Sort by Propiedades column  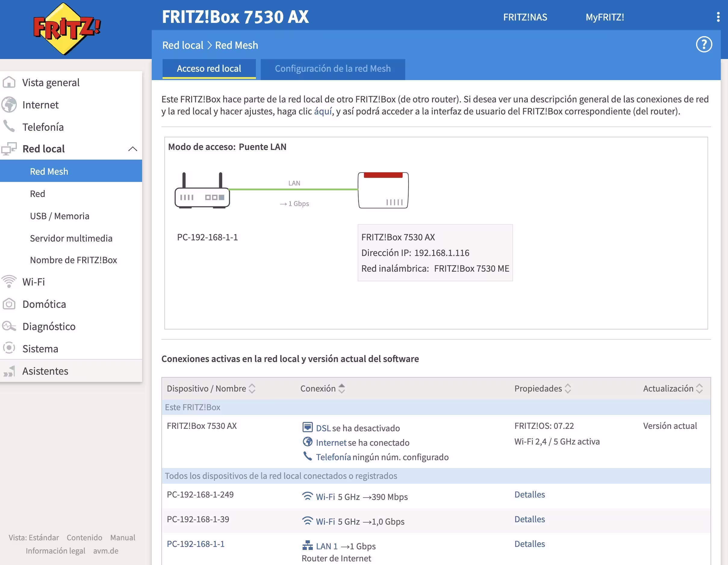pos(568,388)
